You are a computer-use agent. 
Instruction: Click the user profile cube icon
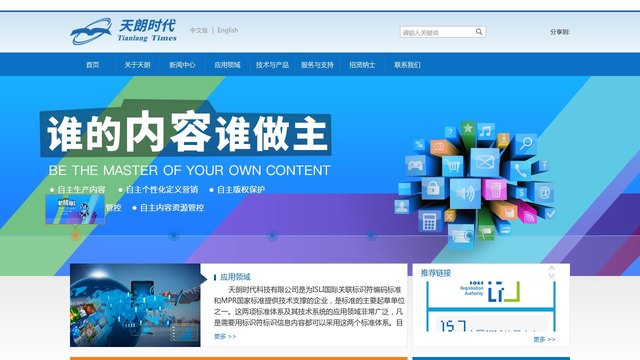pos(402,207)
